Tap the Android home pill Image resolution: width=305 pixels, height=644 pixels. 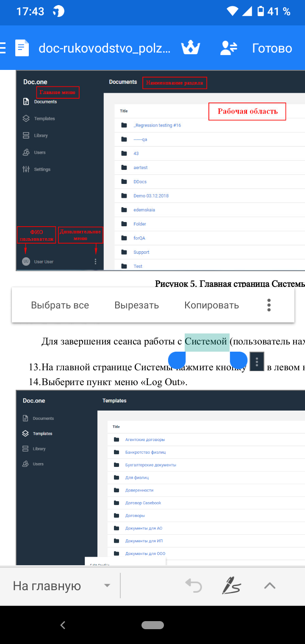coord(152,625)
